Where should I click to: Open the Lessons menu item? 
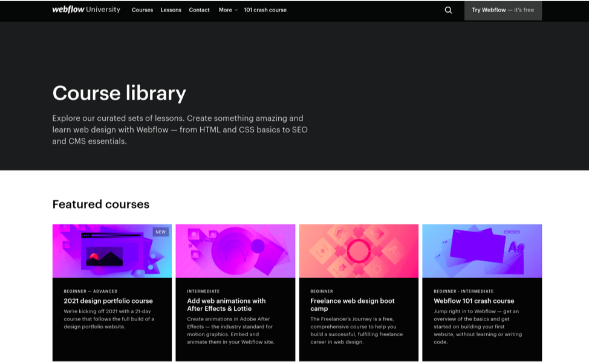171,10
